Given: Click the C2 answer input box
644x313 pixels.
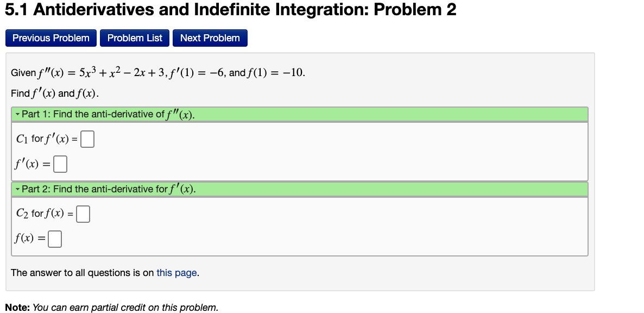Looking at the screenshot, I should tap(82, 214).
